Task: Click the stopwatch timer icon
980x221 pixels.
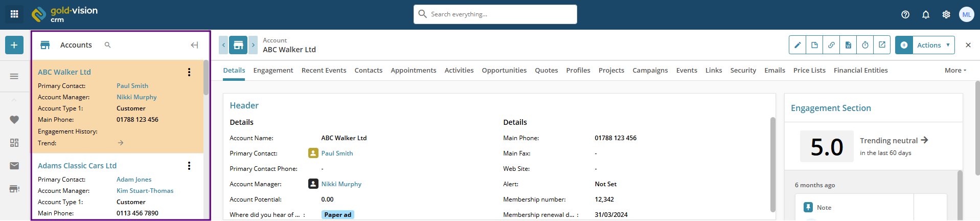Action: (x=865, y=45)
